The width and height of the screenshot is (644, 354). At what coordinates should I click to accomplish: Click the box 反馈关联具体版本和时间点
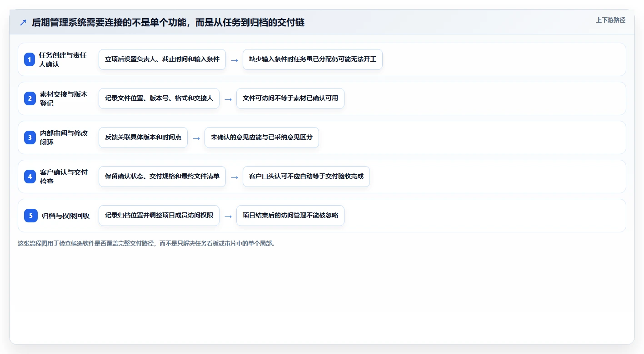143,138
